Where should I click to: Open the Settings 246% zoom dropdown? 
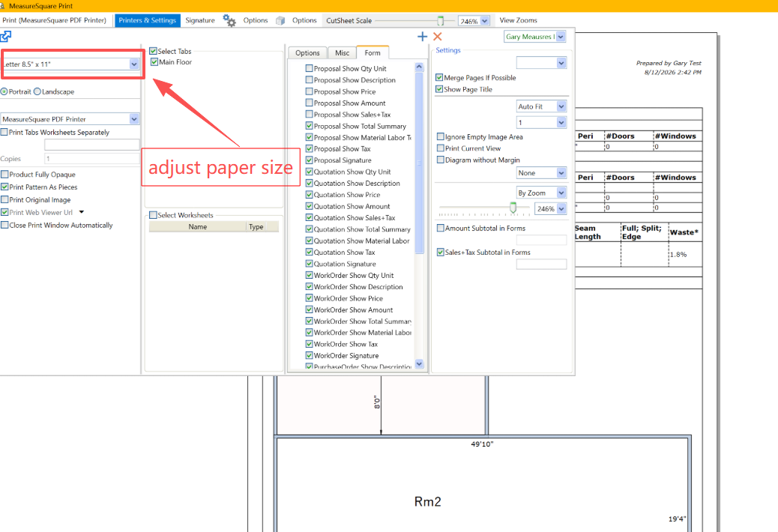coord(561,209)
